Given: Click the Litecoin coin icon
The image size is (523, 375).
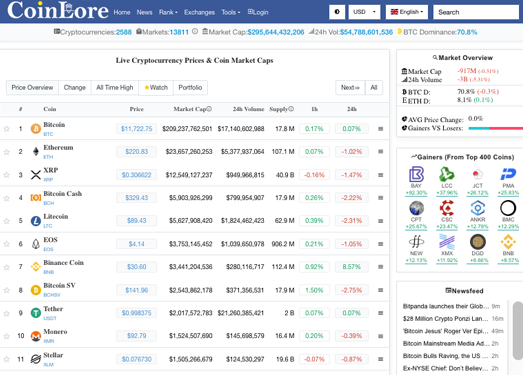Looking at the screenshot, I should [36, 221].
